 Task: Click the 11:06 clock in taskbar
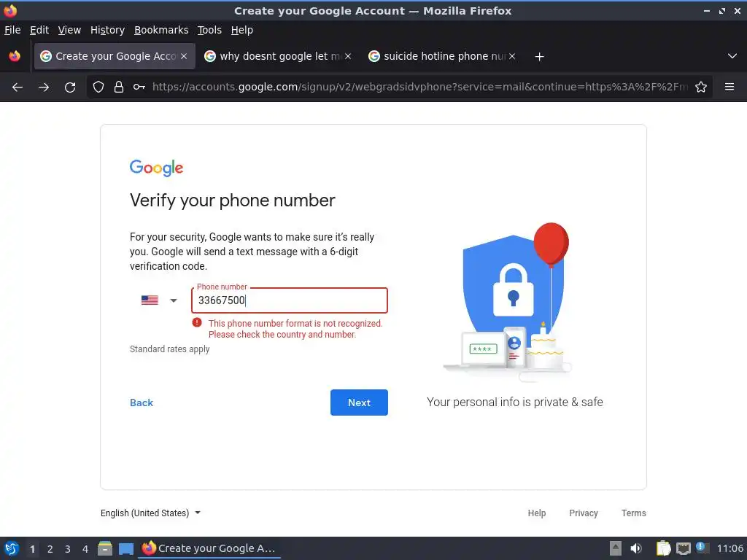729,548
